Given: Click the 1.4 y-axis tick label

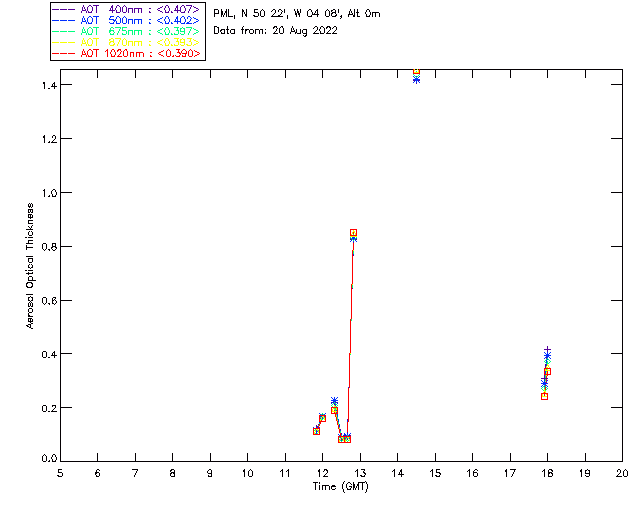Looking at the screenshot, I should pos(49,85).
